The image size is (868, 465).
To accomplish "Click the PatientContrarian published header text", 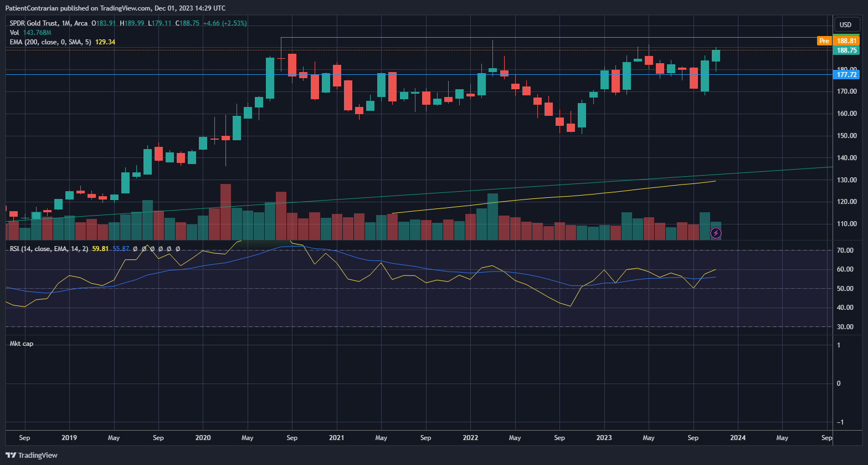I will [x=115, y=8].
